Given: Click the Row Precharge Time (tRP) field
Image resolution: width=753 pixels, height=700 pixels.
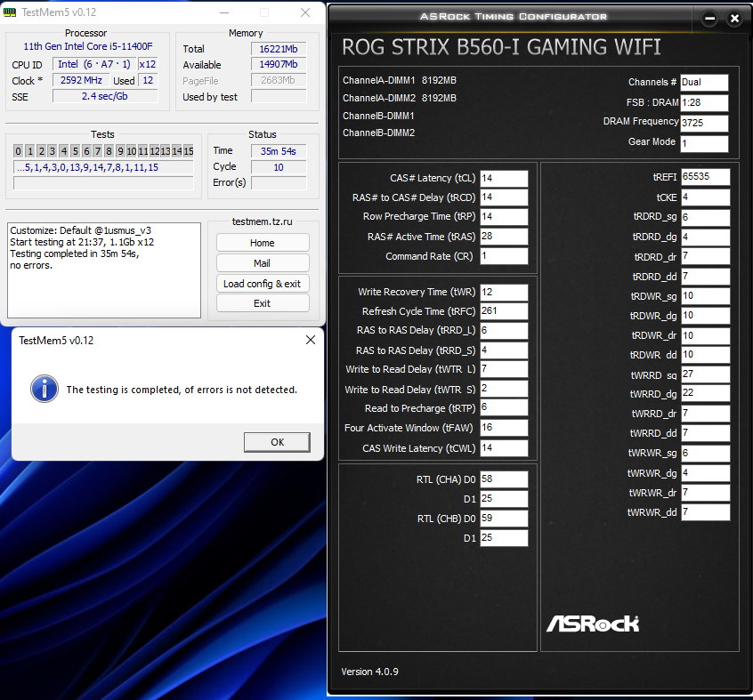Looking at the screenshot, I should point(504,216).
